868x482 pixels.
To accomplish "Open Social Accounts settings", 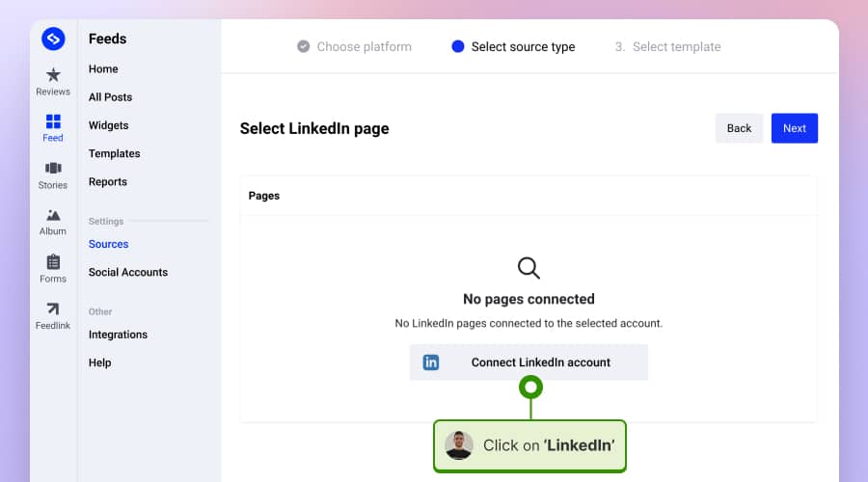I will 128,272.
